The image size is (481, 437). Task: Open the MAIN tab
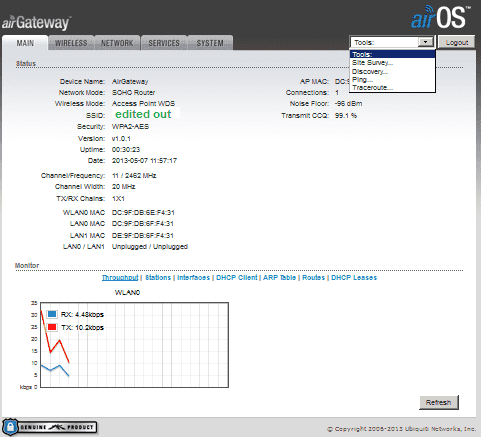(25, 43)
